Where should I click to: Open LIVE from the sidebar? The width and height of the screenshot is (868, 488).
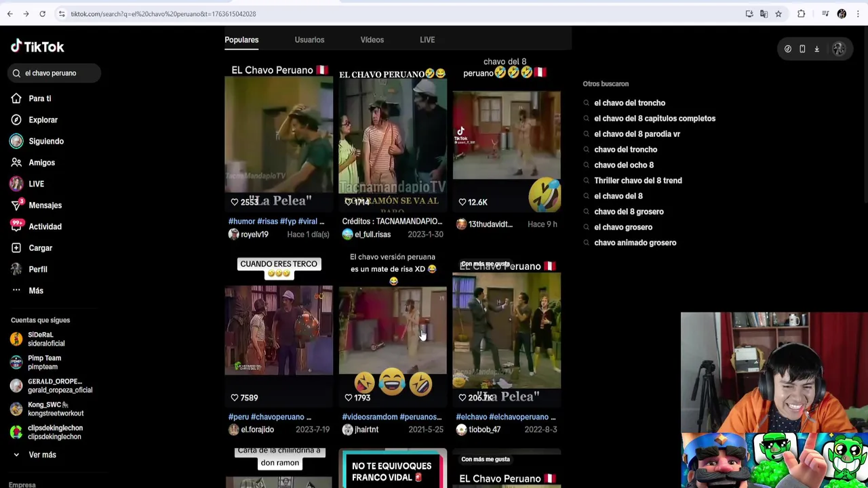[x=36, y=184]
